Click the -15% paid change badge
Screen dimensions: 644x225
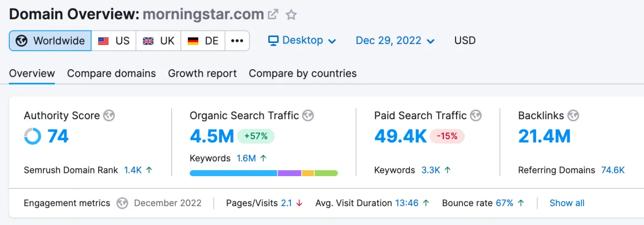pos(447,136)
